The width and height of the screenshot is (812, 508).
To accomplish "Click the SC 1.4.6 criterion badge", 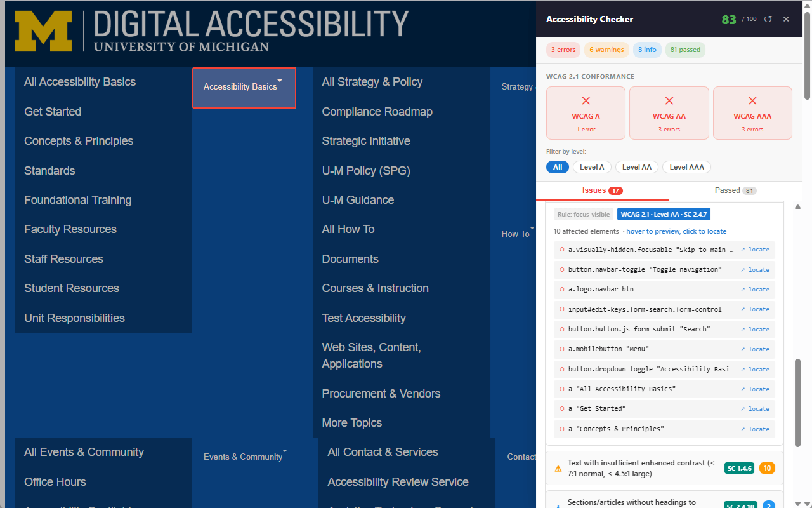I will (x=739, y=468).
